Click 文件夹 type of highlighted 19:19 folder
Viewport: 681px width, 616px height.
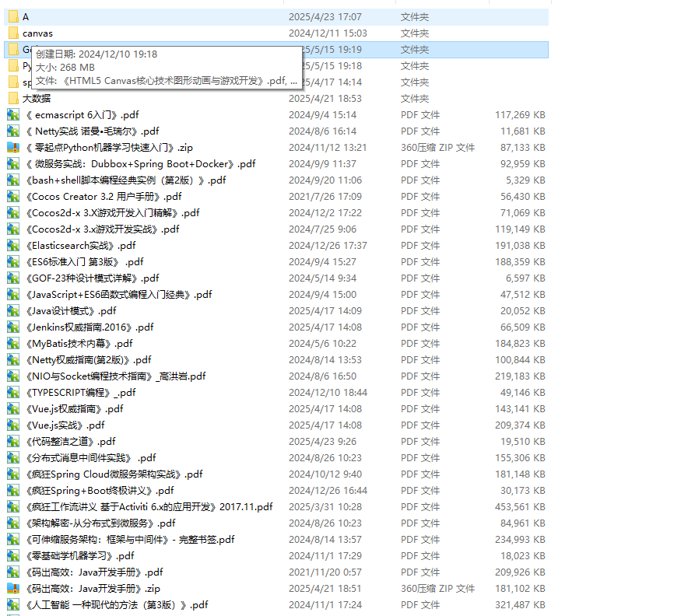coord(414,50)
